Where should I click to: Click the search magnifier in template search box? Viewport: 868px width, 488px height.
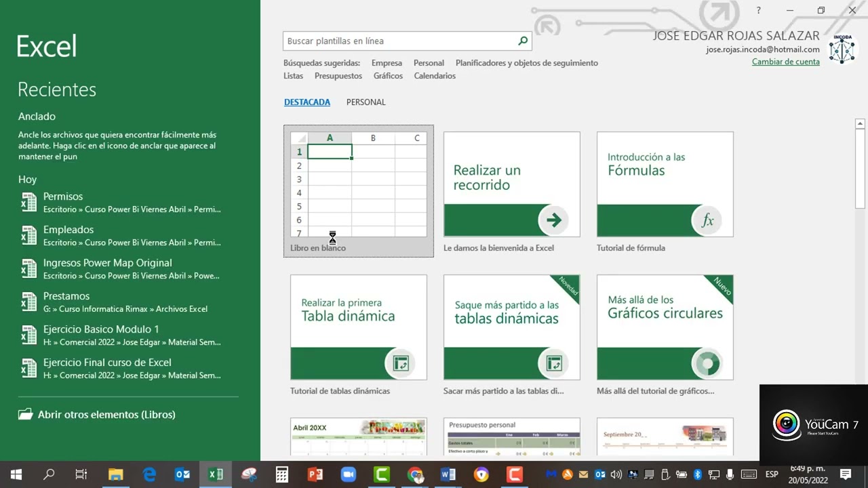click(x=522, y=41)
